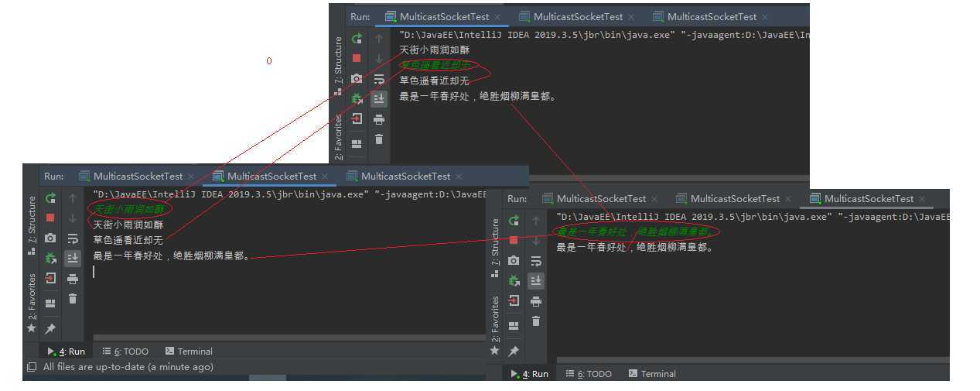The height and width of the screenshot is (391, 980).
Task: Click horizontal scrollbar in bottom-left window console
Action: click(x=289, y=338)
